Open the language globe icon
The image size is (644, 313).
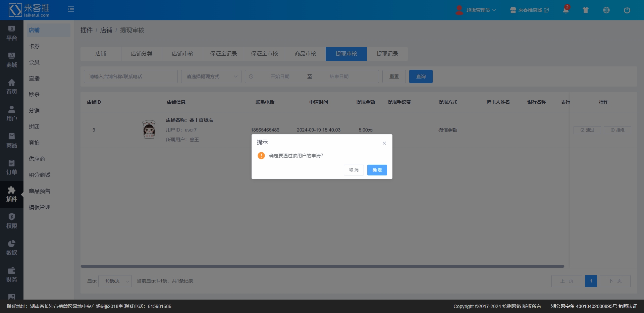click(x=606, y=10)
